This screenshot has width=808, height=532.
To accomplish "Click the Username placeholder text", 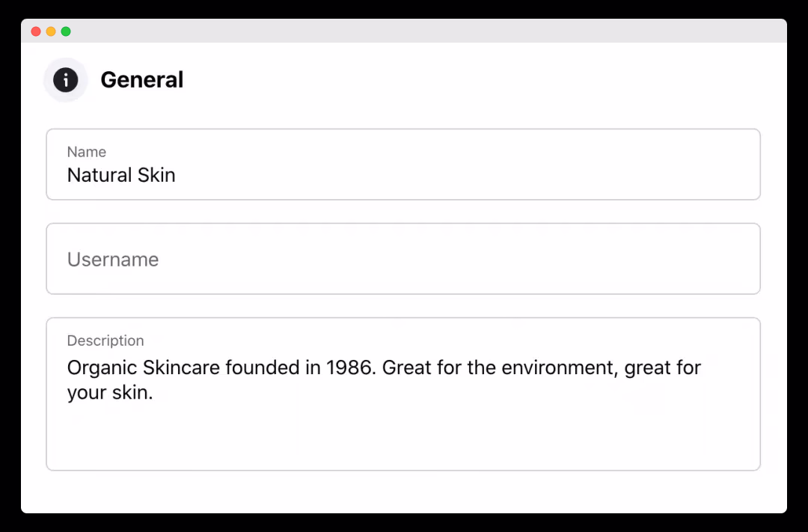I will click(x=113, y=260).
